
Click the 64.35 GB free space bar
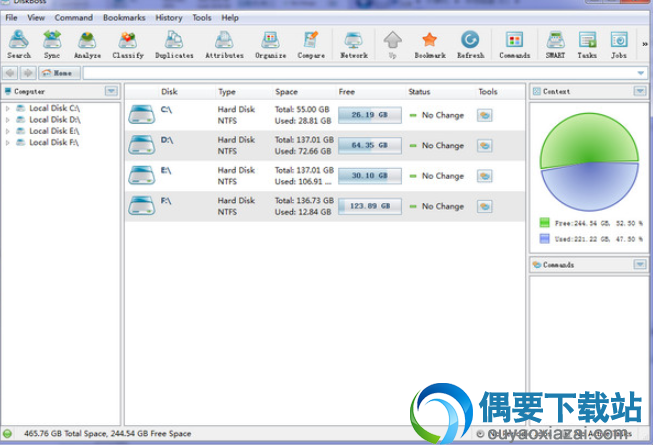[x=370, y=145]
